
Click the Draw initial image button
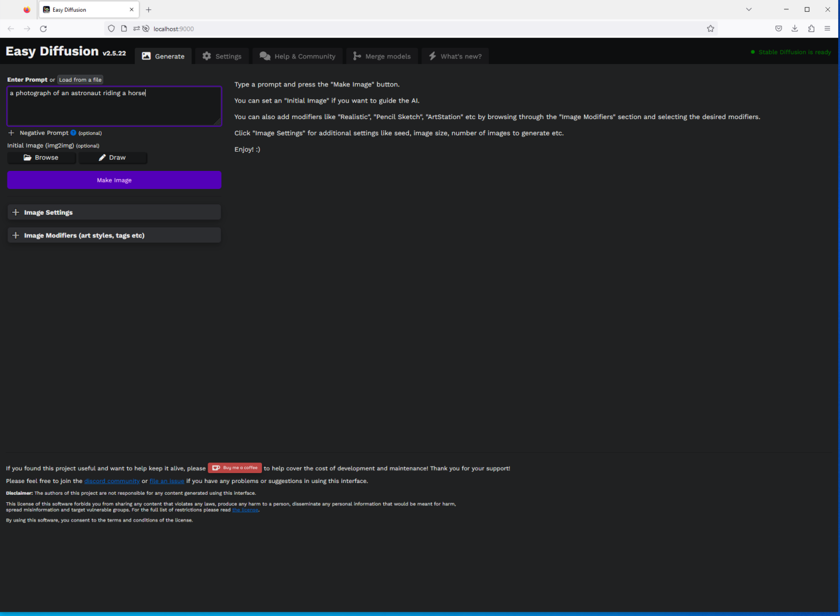pos(113,157)
